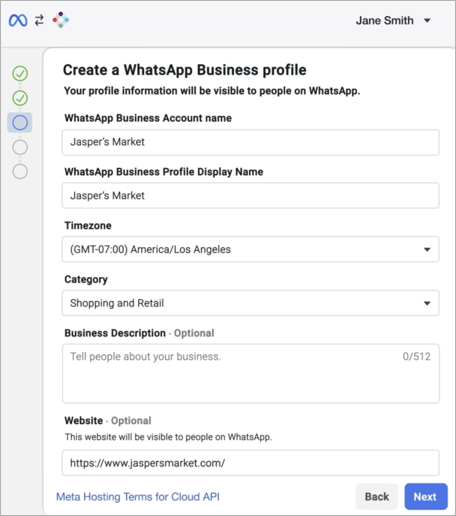The image size is (456, 516).
Task: Open the Timezone dropdown
Action: 251,249
